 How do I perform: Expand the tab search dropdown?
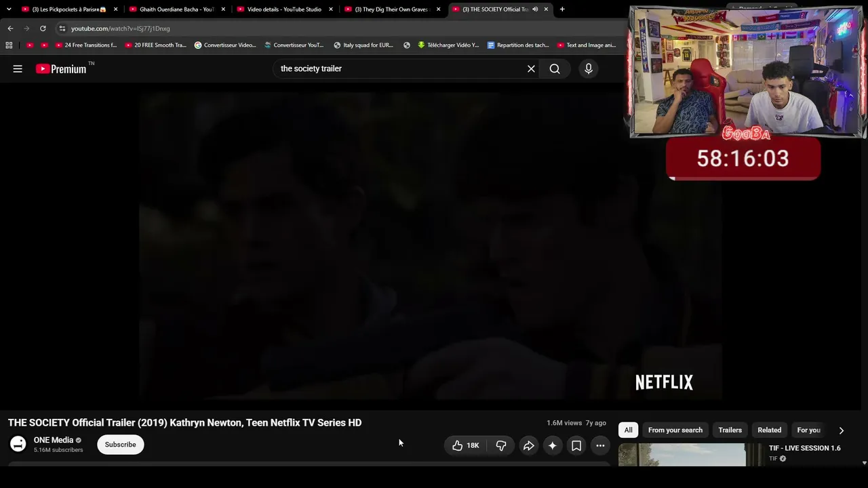click(x=9, y=9)
